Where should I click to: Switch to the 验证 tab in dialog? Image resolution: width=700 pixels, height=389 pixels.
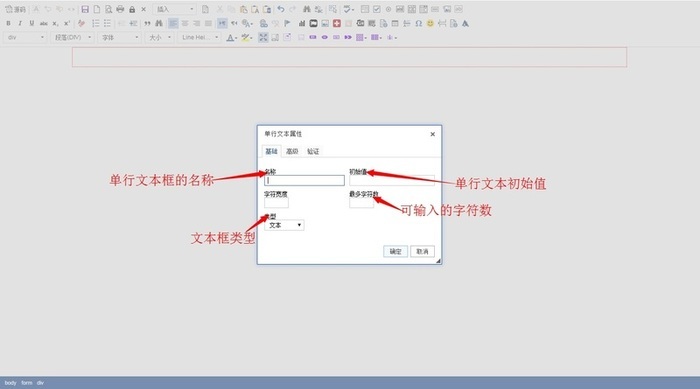pyautogui.click(x=313, y=151)
